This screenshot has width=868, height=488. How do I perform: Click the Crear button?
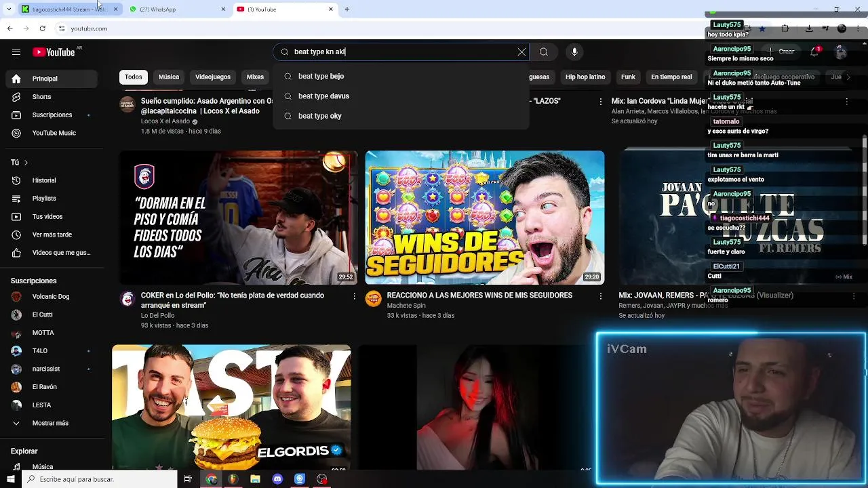[x=781, y=52]
